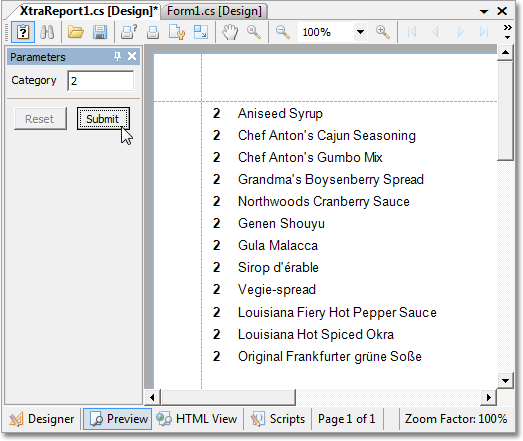
Task: Click the binoculars Search icon
Action: point(47,32)
